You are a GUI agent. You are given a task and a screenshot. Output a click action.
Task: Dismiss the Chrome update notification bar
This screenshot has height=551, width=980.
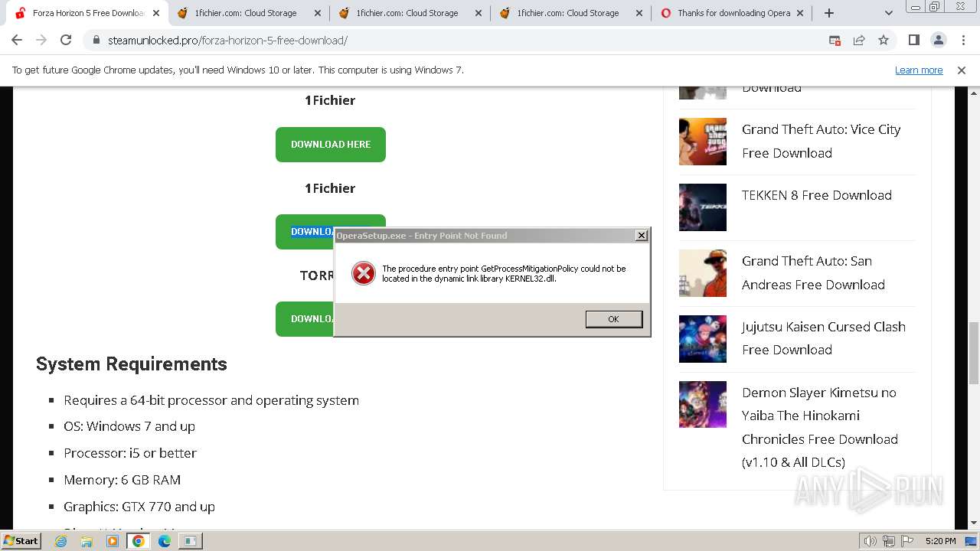point(962,70)
